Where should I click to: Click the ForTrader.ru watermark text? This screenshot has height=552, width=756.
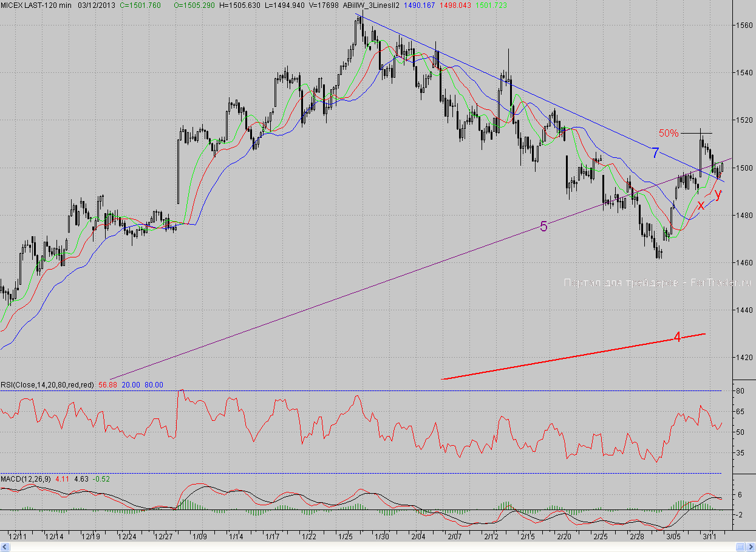657,282
